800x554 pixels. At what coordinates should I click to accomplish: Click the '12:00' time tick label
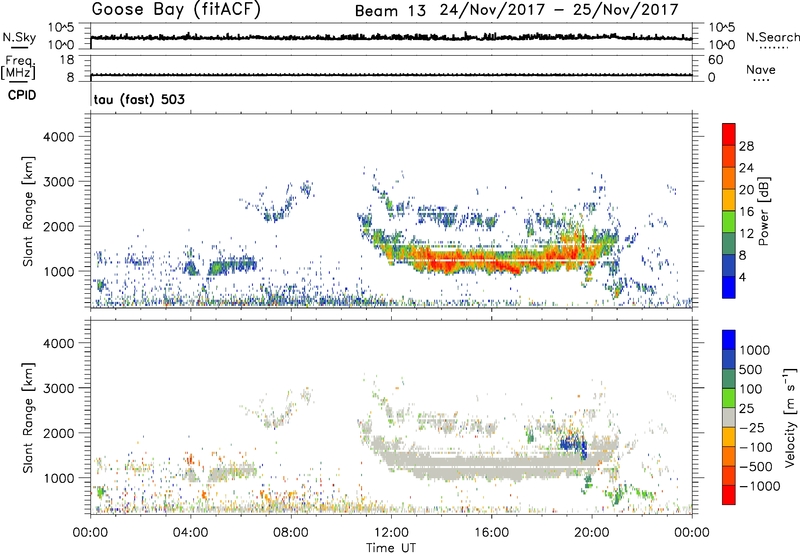pyautogui.click(x=391, y=533)
